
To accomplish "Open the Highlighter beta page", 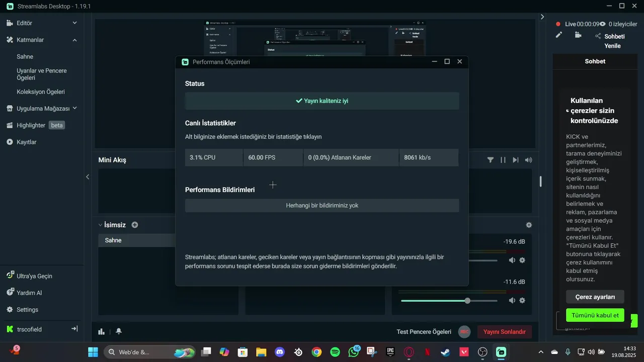I will coord(35,125).
